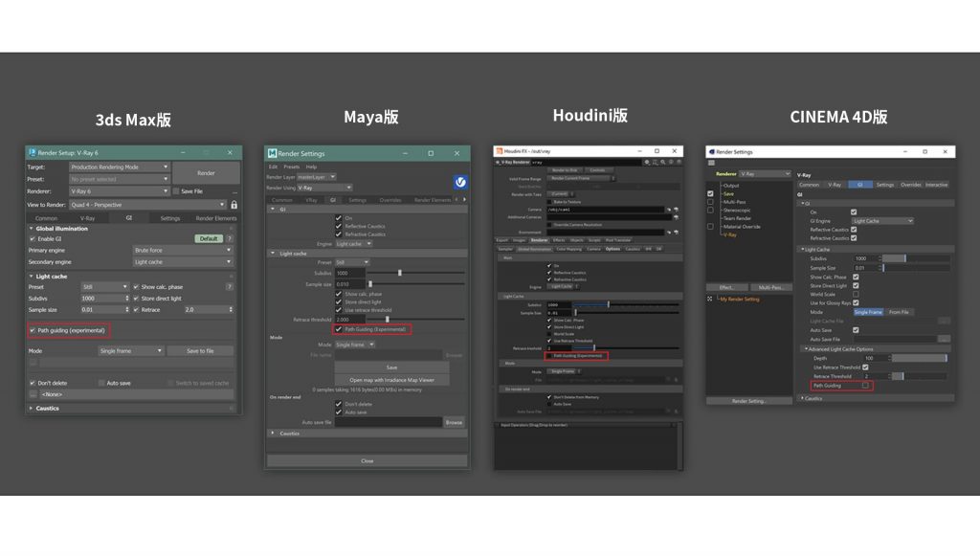980x556 pixels.
Task: Open the Light cache Preset dropdown in 3ds Max
Action: pos(104,286)
